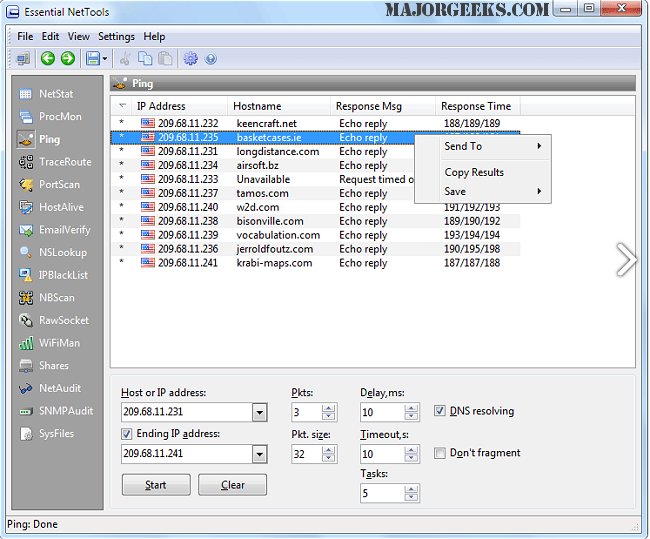This screenshot has width=650, height=539.
Task: Open the PortScan tool
Action: (x=49, y=185)
